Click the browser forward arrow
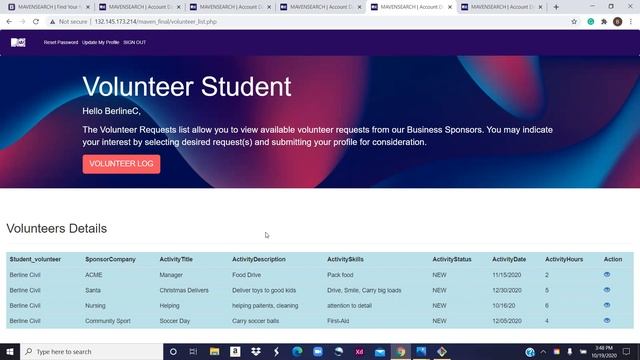Screen dimensions: 640x360 (x=22, y=22)
